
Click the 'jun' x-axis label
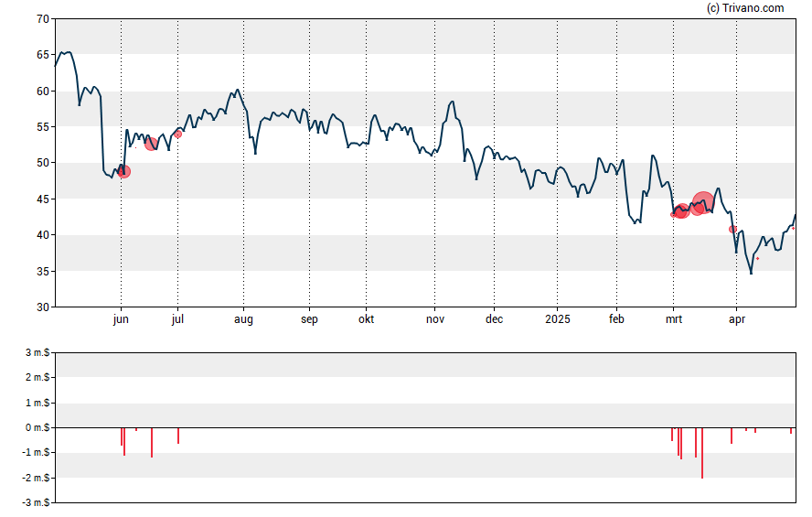tap(121, 318)
